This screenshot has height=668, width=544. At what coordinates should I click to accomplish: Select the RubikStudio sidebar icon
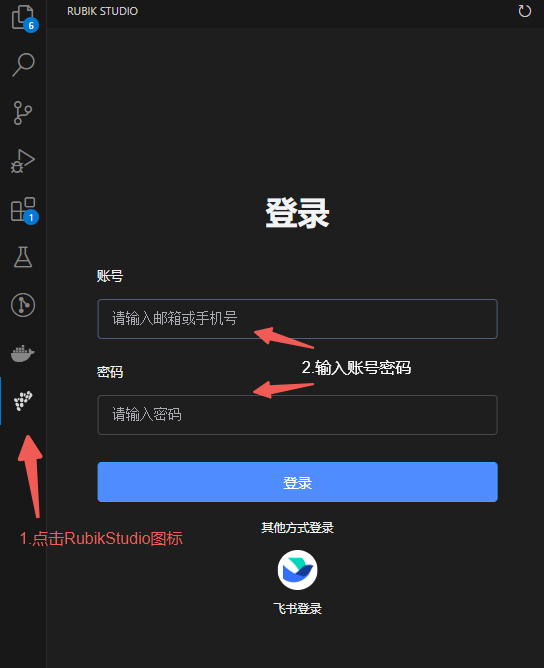pyautogui.click(x=23, y=401)
